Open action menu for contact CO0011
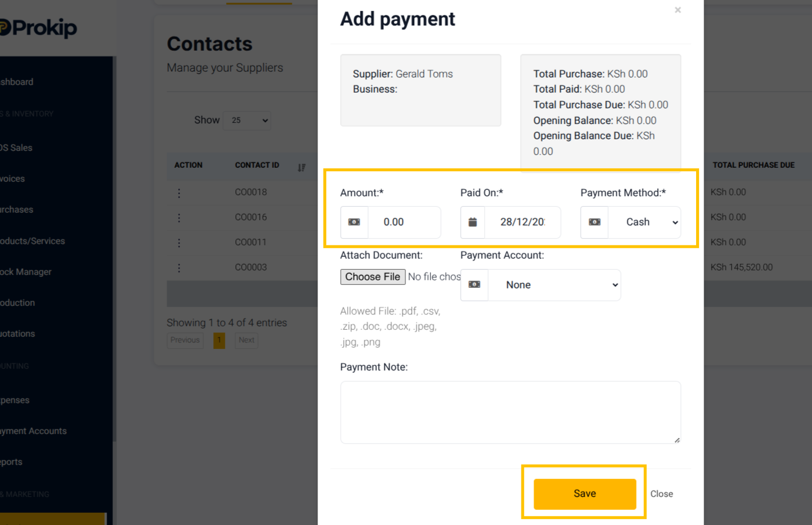The image size is (812, 525). click(x=179, y=243)
